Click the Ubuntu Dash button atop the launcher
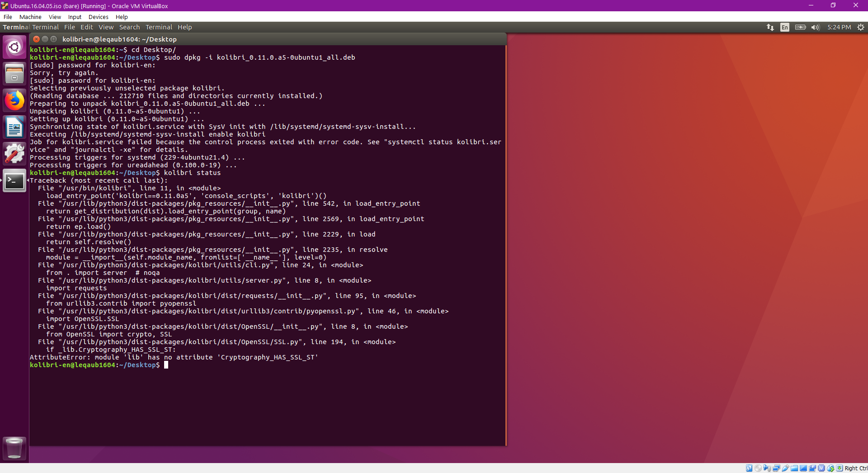868x473 pixels. 14,47
